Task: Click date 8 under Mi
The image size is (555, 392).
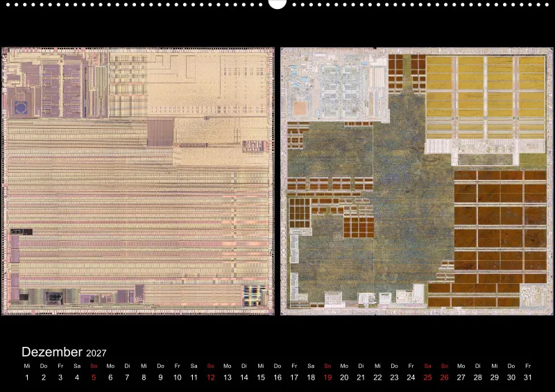Action: pos(144,377)
